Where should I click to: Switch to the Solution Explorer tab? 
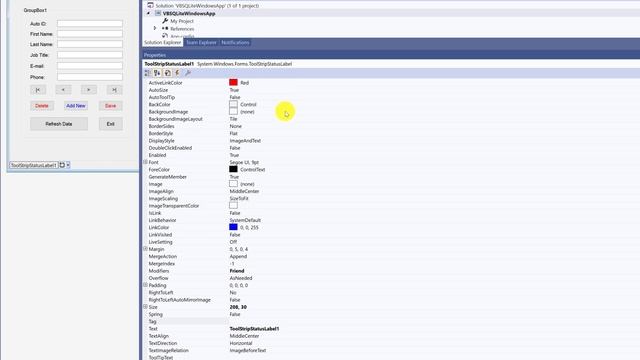point(162,42)
